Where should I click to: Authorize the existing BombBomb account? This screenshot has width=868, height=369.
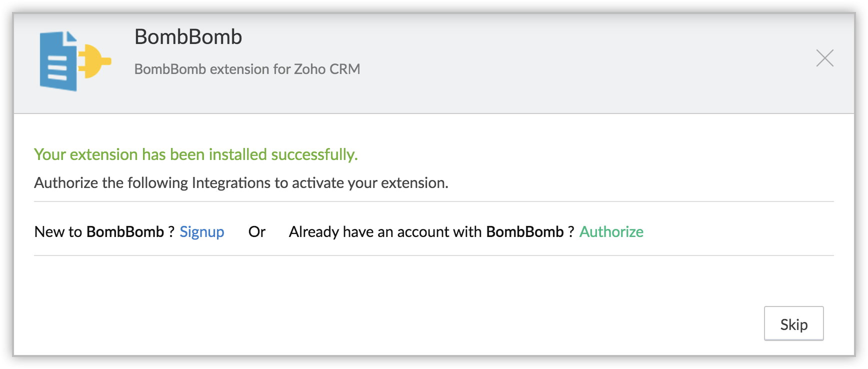pyautogui.click(x=611, y=232)
